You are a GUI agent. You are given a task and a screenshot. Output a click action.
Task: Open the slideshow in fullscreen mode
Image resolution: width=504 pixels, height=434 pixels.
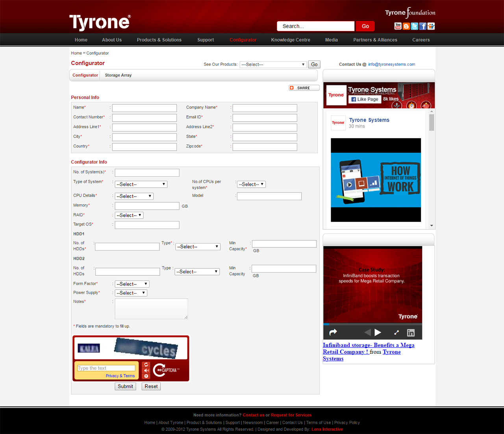click(397, 332)
